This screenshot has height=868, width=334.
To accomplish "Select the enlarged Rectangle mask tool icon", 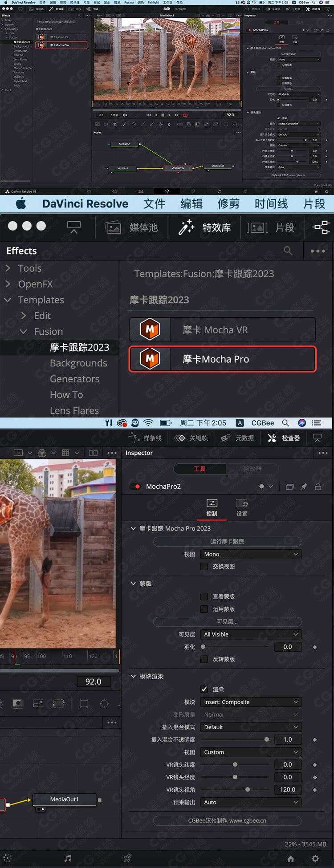I will [x=84, y=704].
